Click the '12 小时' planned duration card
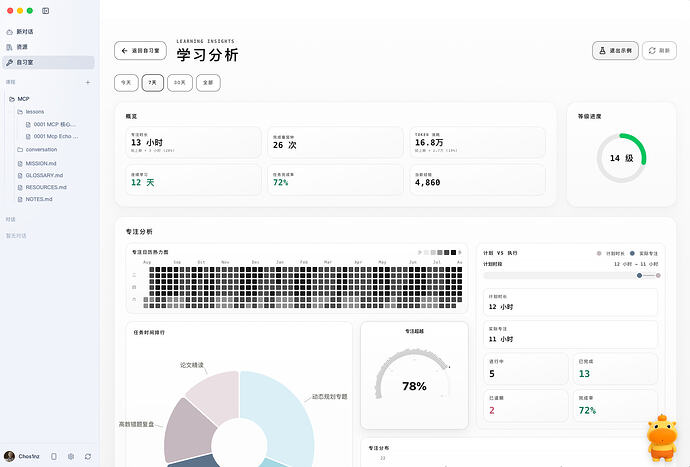Viewport: 690px width, 467px height. 571,302
